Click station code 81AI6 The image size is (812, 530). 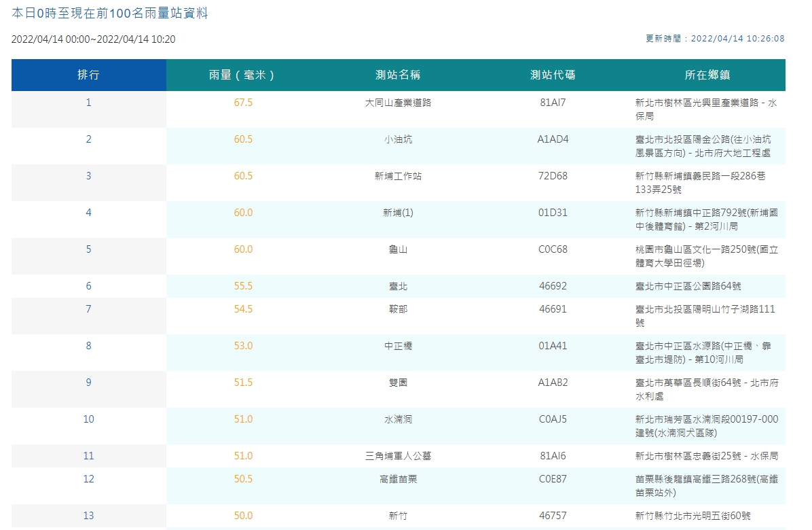553,457
